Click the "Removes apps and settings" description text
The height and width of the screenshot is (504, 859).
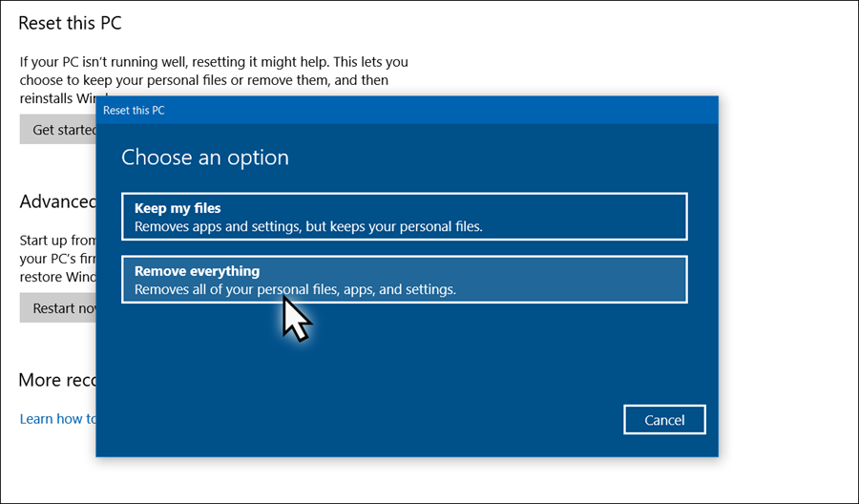coord(308,227)
